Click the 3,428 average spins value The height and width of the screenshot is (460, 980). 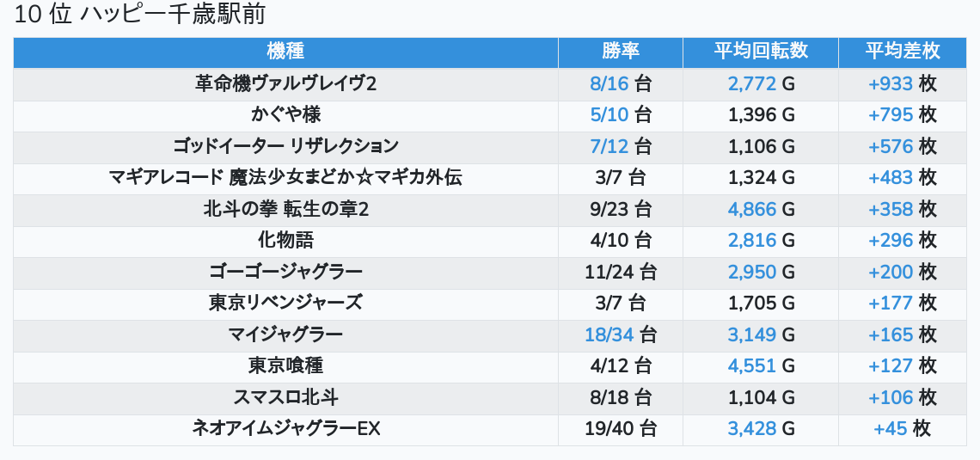pos(751,428)
